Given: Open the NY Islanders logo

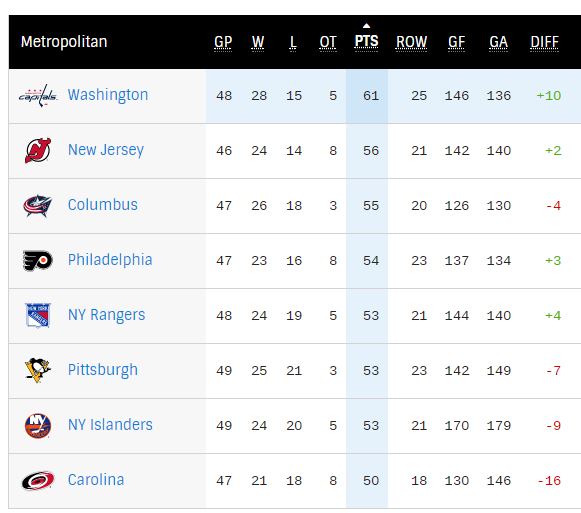Looking at the screenshot, I should click(x=37, y=426).
